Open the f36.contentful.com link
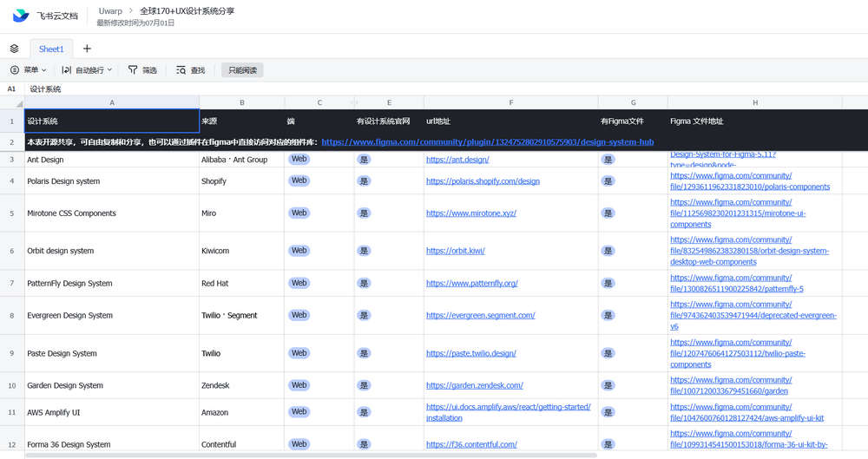 click(471, 444)
